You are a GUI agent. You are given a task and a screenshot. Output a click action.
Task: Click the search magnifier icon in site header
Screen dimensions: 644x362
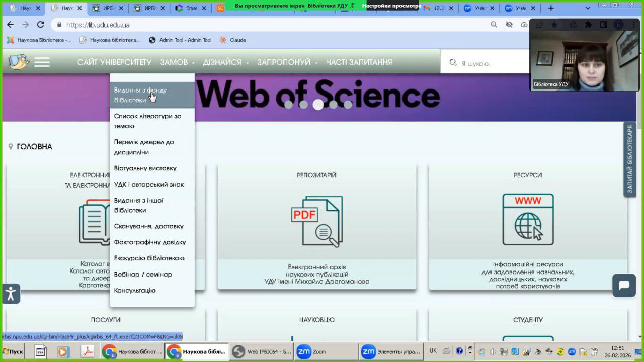click(453, 63)
